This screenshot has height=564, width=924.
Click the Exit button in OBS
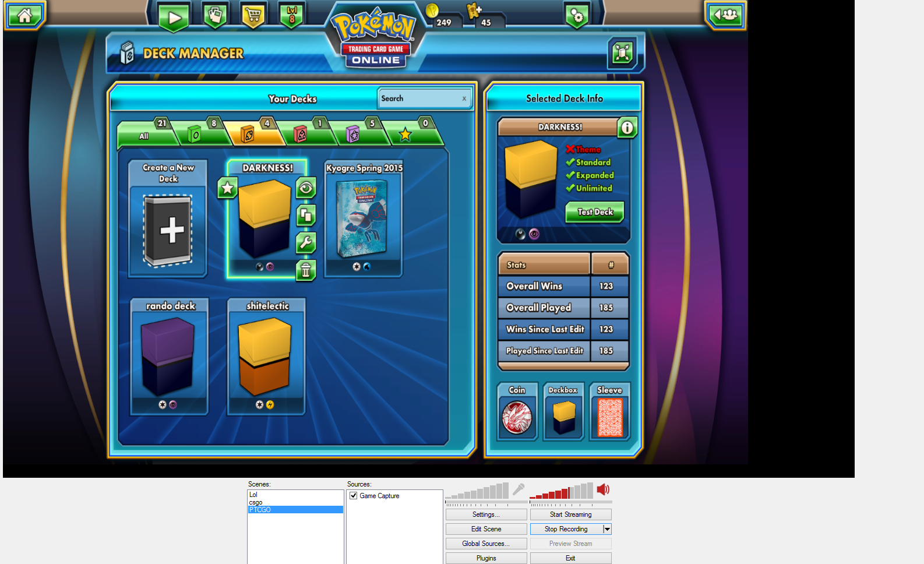pos(571,558)
